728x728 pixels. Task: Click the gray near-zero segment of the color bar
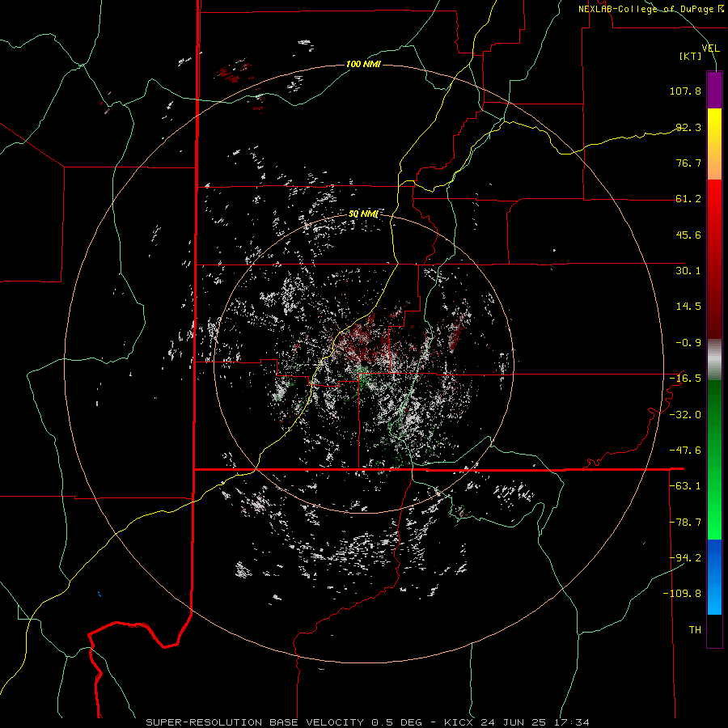[x=714, y=360]
